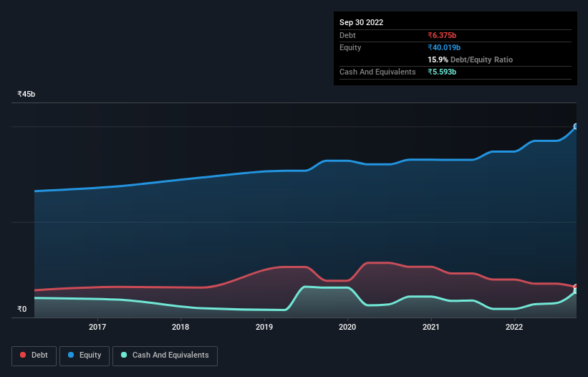The height and width of the screenshot is (377, 588).
Task: Click the ₹45b y-axis label
Action: (26, 94)
